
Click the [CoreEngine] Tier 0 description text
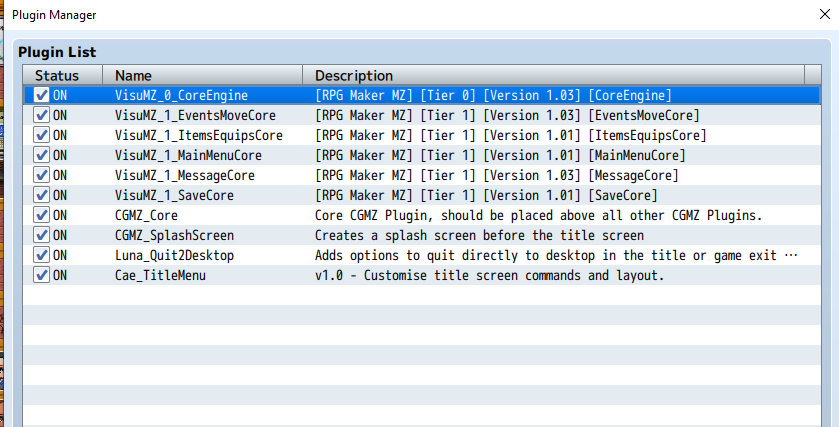(493, 95)
